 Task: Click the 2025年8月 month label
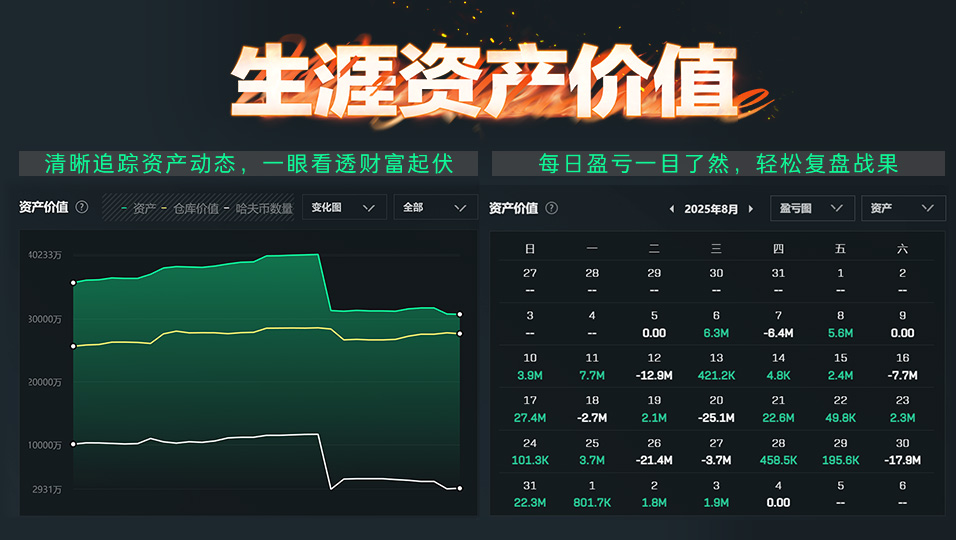[x=711, y=209]
